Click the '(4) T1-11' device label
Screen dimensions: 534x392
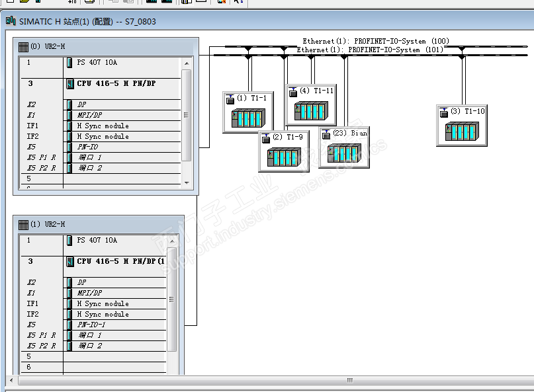click(x=317, y=91)
